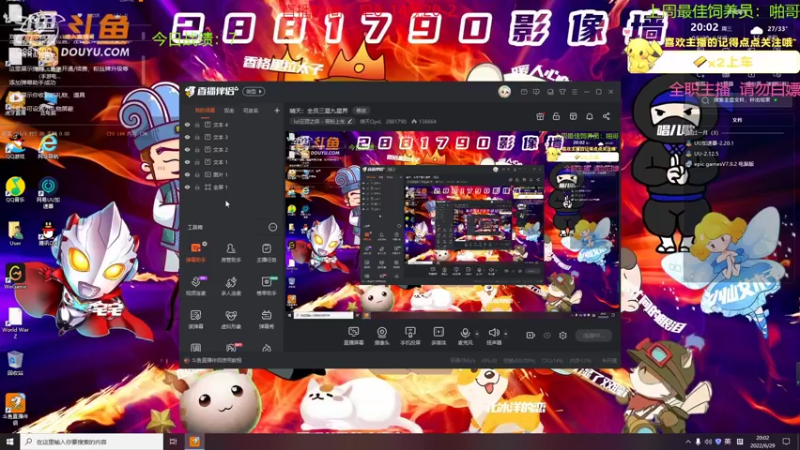Image resolution: width=800 pixels, height=450 pixels.
Task: Click the share icon in stream info bar
Action: click(x=606, y=116)
